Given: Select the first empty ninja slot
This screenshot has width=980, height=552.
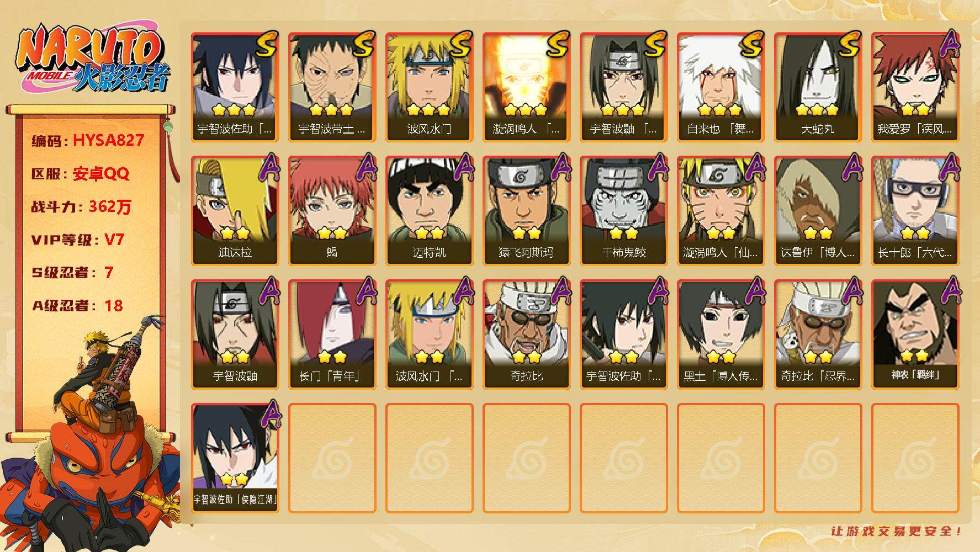Looking at the screenshot, I should tap(332, 458).
